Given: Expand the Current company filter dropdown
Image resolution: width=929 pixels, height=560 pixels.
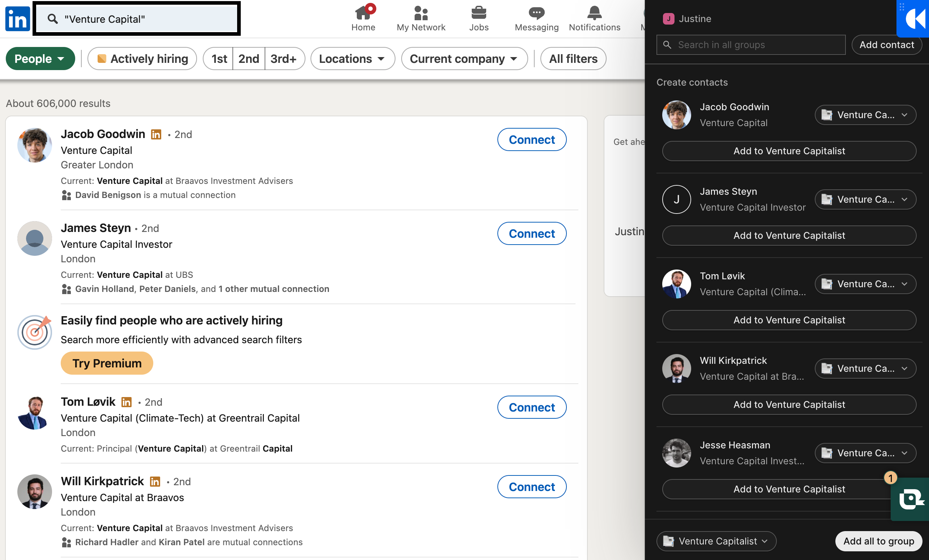Looking at the screenshot, I should tap(464, 59).
